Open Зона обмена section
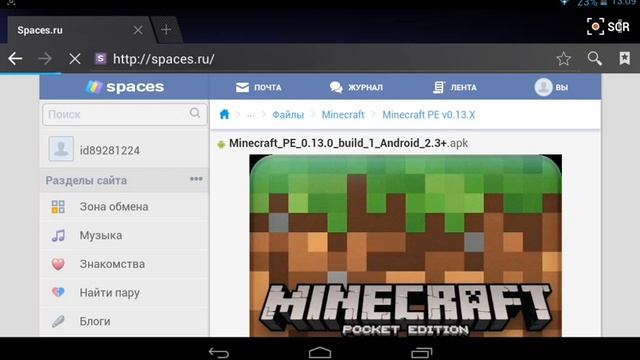The image size is (640, 360). 124,207
